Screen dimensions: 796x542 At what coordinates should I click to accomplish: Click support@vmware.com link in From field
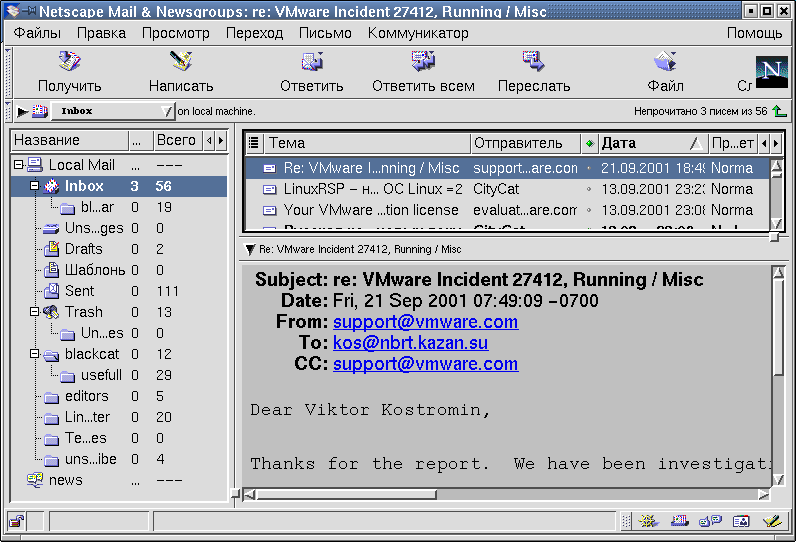point(425,322)
